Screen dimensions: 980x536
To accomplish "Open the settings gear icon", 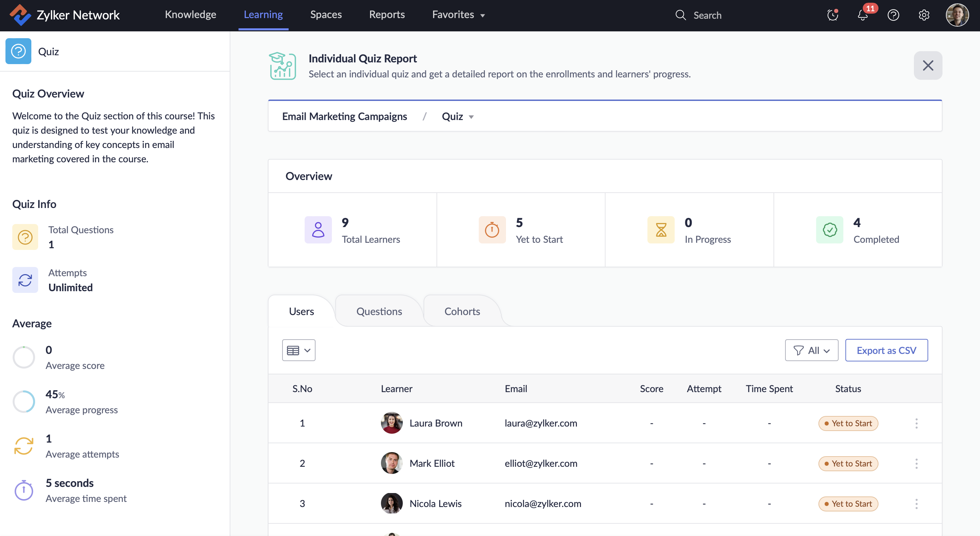I will [x=924, y=15].
